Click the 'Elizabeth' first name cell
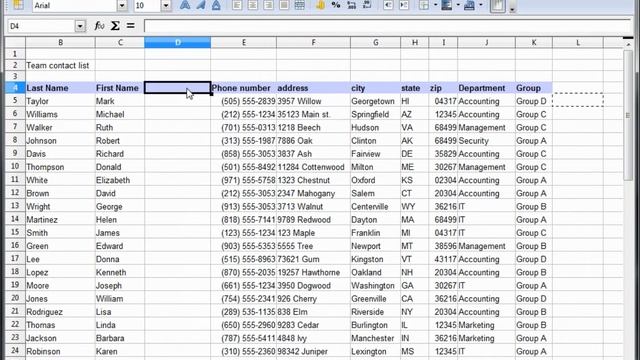The width and height of the screenshot is (640, 360). click(120, 180)
